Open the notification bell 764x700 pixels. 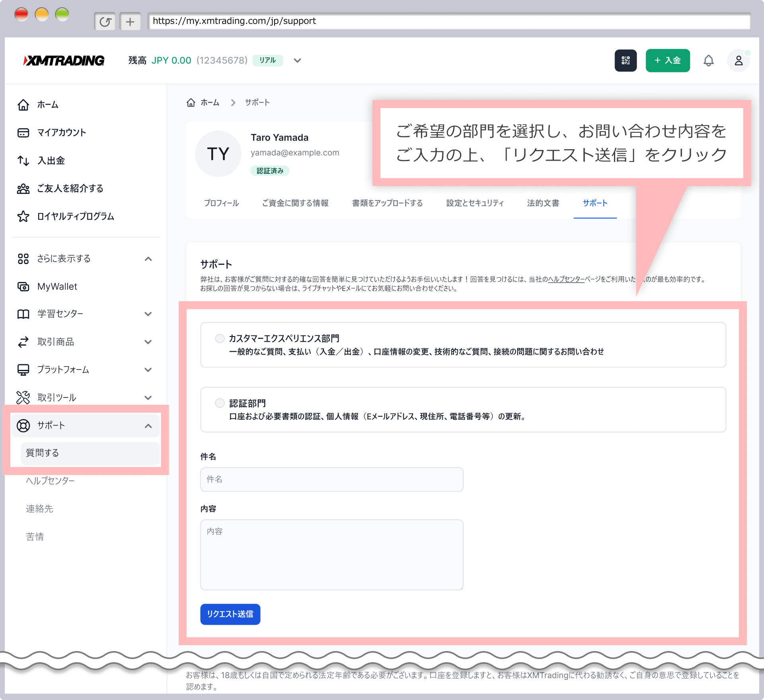coord(708,60)
